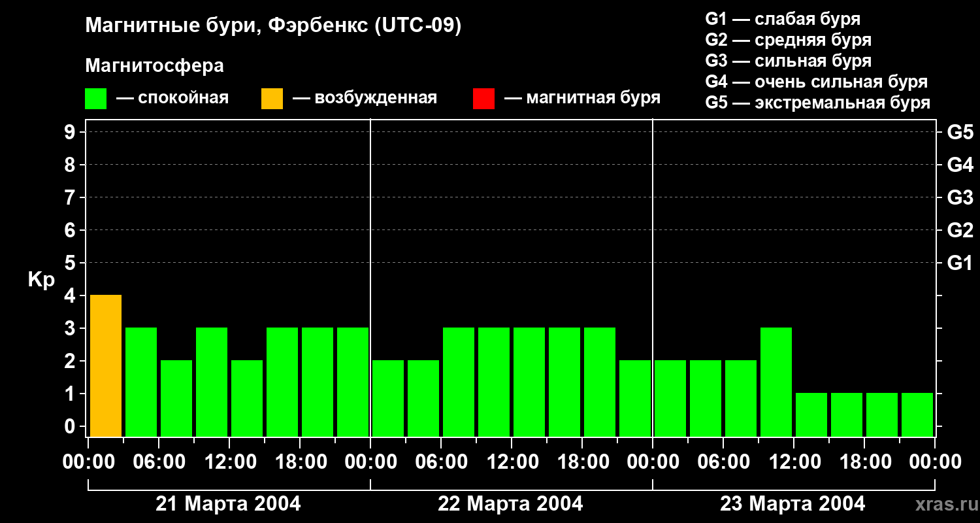The height and width of the screenshot is (523, 980).
Task: Click the '12:00' tick label under 22 March
Action: pyautogui.click(x=512, y=462)
